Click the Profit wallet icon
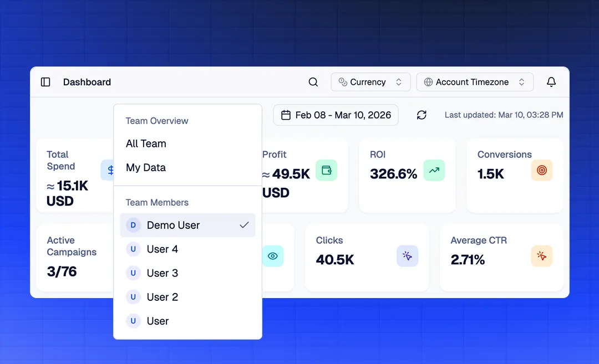Viewport: 599px width, 364px height. 326,170
